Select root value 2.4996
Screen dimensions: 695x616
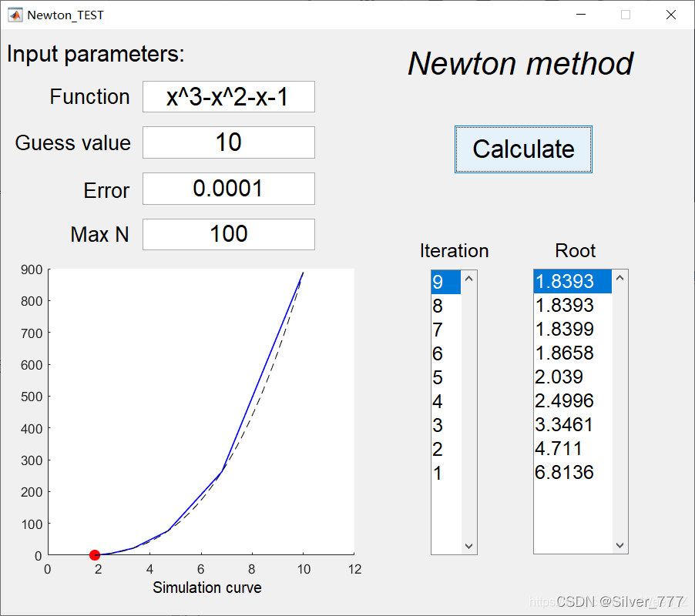pos(572,401)
